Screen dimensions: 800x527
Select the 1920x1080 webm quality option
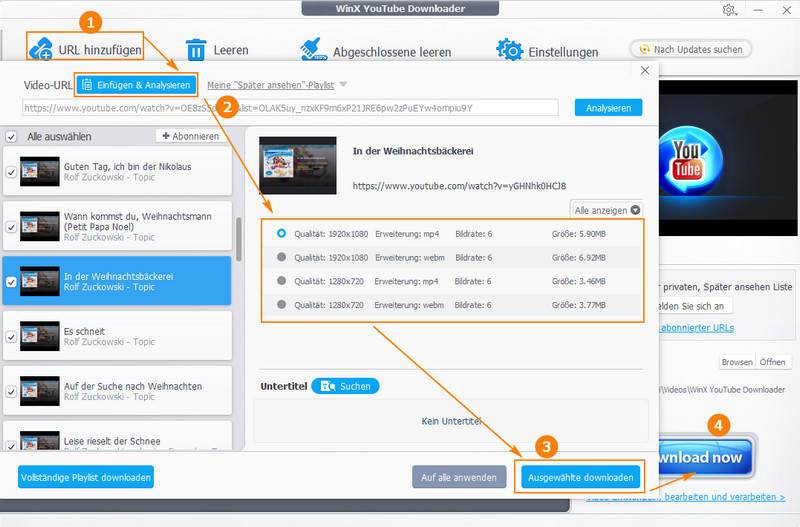coord(282,257)
